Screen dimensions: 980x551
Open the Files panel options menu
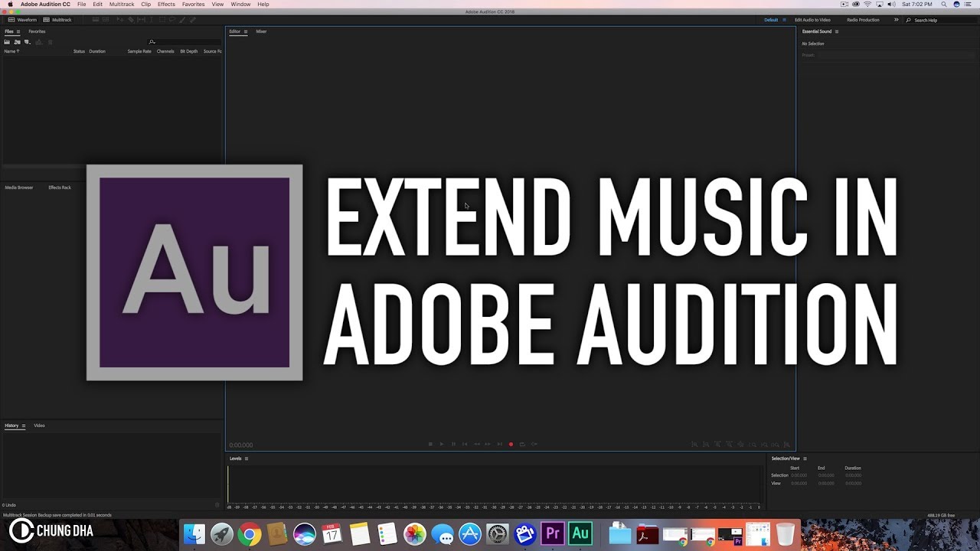pos(18,31)
